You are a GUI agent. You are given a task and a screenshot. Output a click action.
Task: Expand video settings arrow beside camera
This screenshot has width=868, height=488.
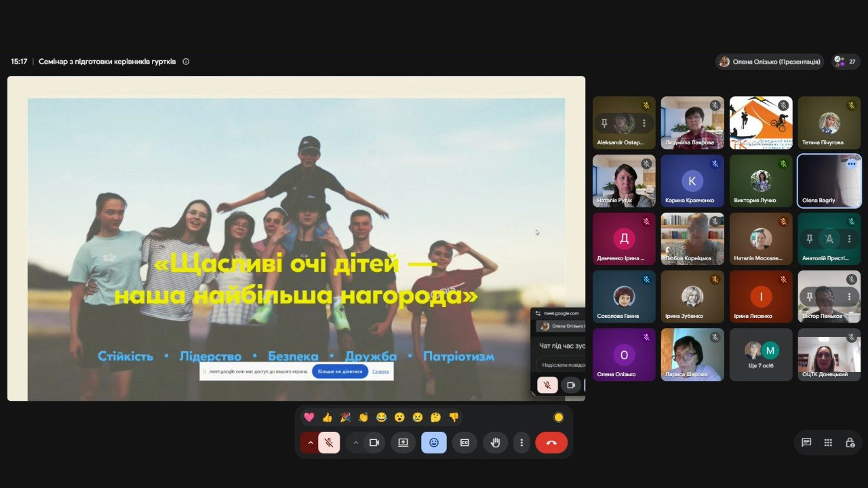[x=355, y=443]
